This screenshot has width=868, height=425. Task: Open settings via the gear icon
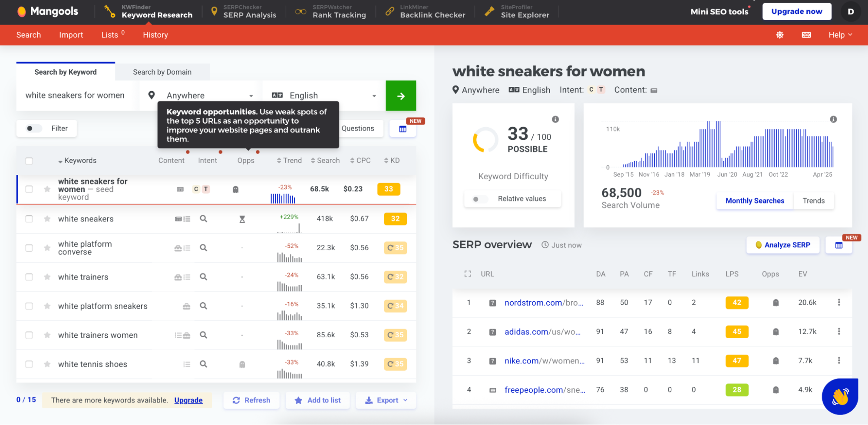[x=779, y=35]
